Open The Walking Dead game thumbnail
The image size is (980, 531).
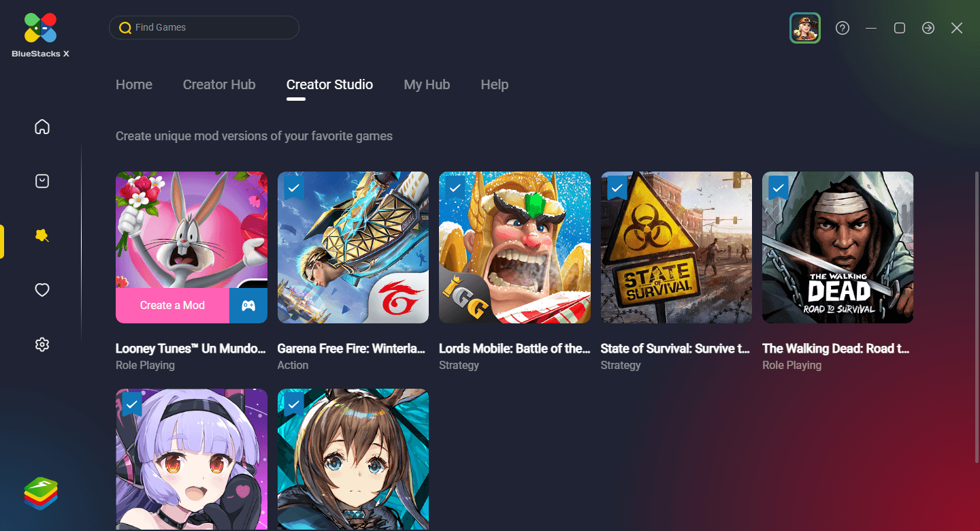coord(838,247)
